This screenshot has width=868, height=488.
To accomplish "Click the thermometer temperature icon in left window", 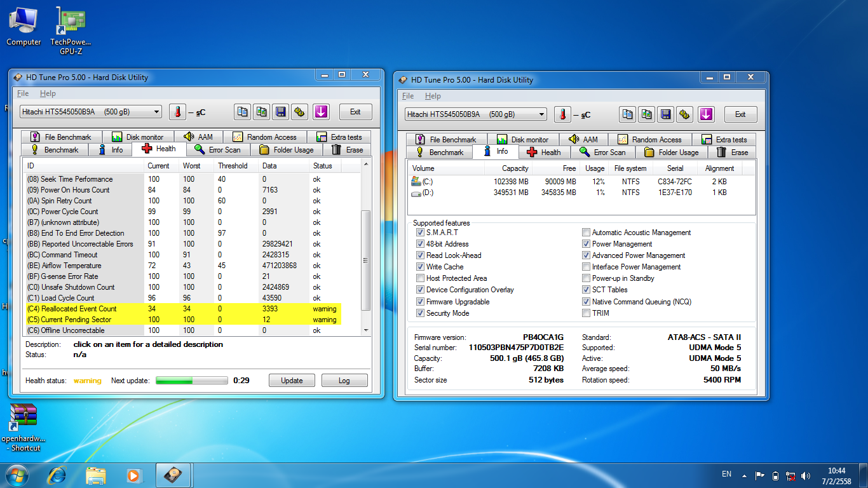I will (178, 112).
